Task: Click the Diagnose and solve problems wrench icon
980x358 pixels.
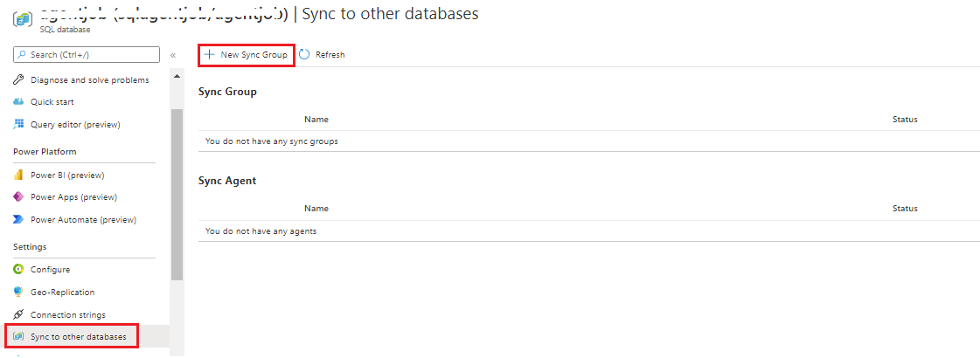Action: click(x=18, y=80)
